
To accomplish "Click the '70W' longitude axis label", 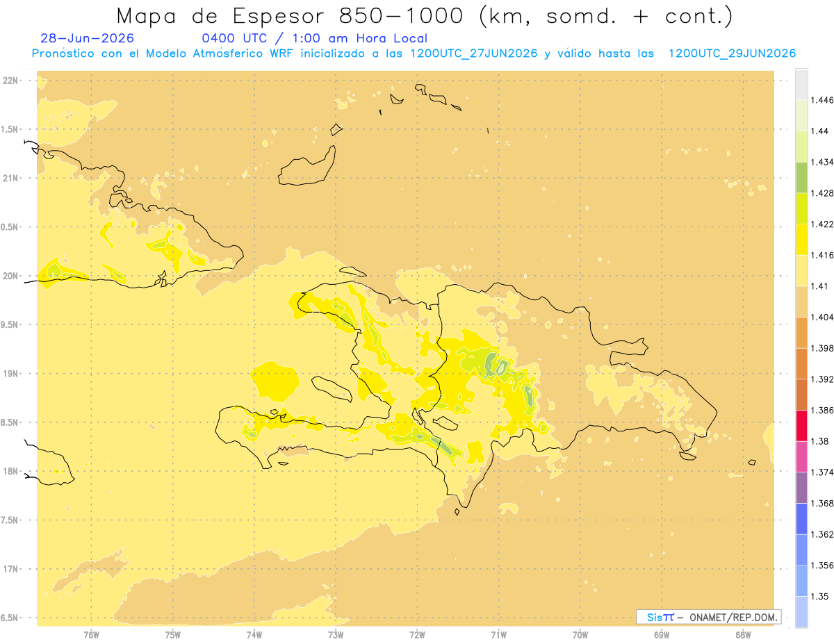I will pos(580,634).
